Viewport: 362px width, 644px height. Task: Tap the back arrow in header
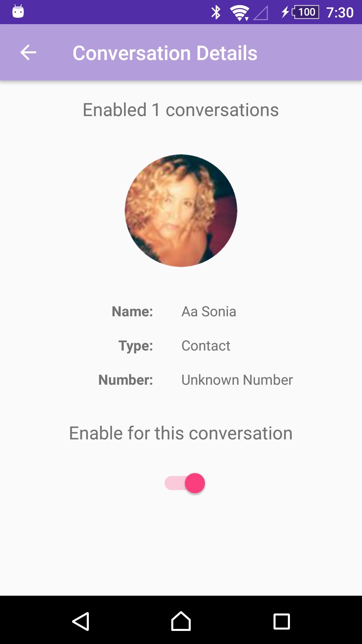[28, 53]
